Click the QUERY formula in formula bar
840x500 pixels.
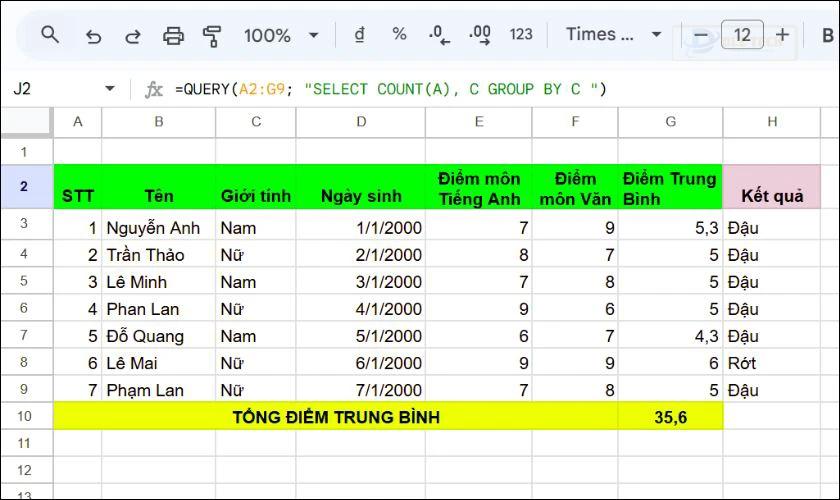pyautogui.click(x=391, y=89)
